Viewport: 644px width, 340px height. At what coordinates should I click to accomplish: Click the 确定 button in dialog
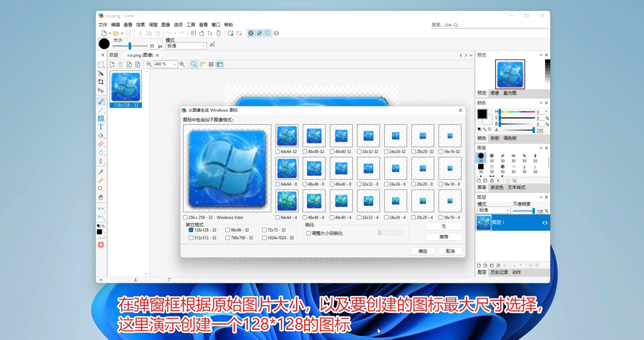tap(423, 251)
